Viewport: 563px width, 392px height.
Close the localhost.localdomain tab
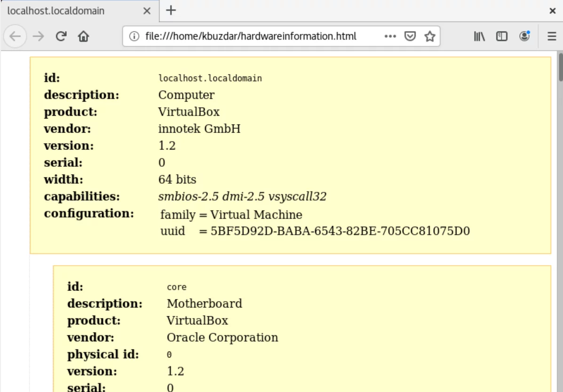coord(147,11)
